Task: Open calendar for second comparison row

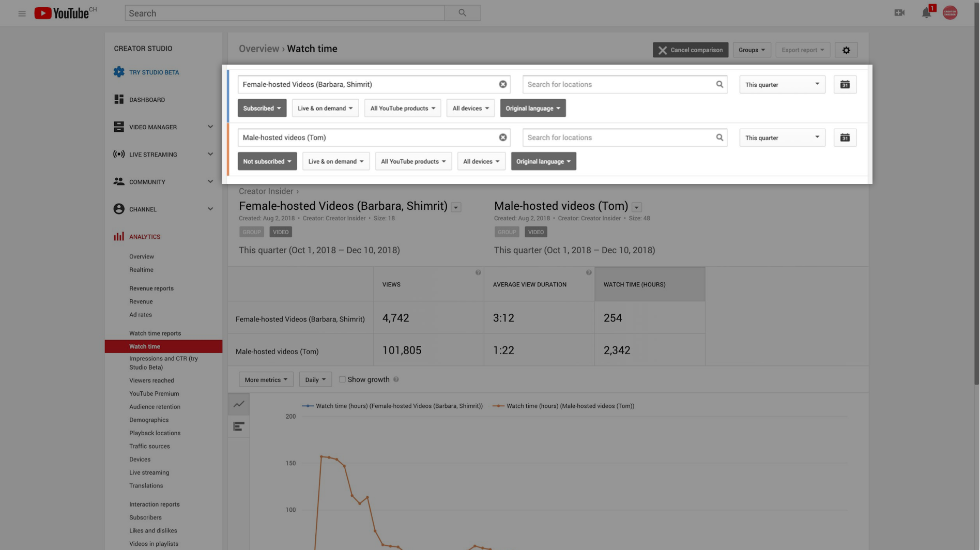Action: (845, 137)
